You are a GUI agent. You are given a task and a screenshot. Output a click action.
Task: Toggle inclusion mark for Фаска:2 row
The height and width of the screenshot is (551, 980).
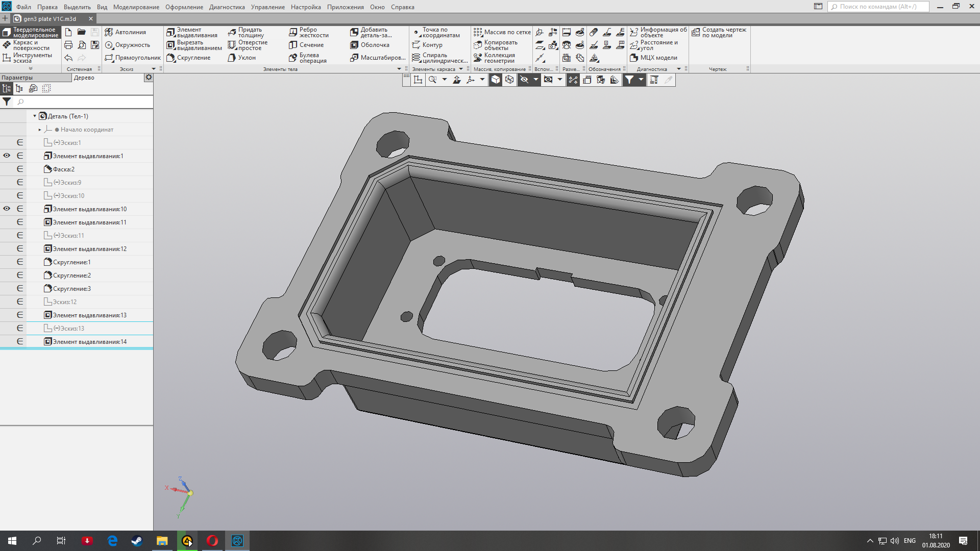20,169
